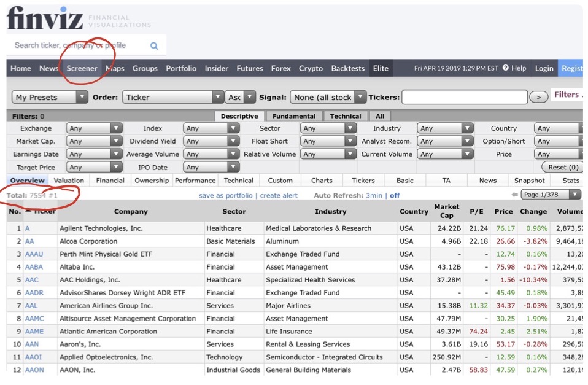
Task: Click the finviz logo
Action: [x=45, y=18]
